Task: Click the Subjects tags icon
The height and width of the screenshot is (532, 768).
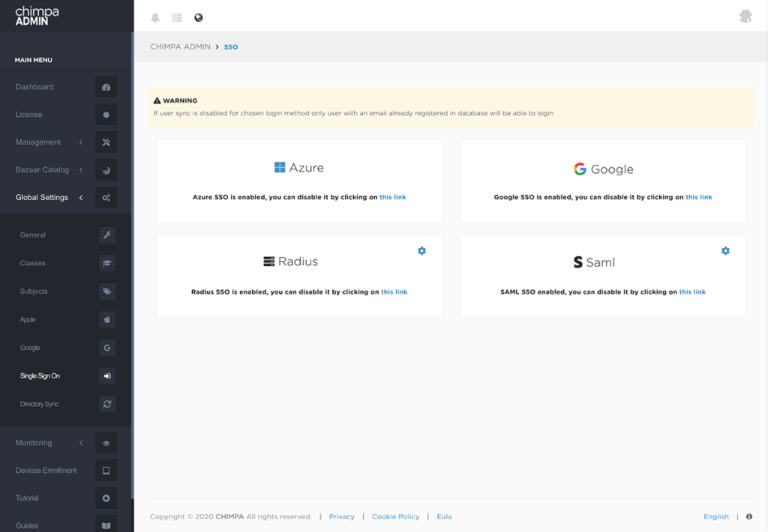Action: click(x=107, y=291)
